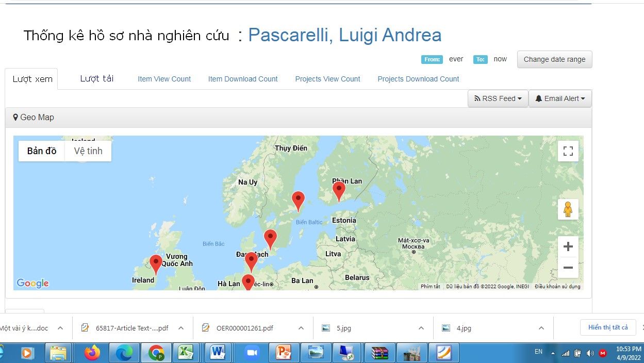Select the marker on Sweden's east coast
Image resolution: width=644 pixels, height=363 pixels.
pyautogui.click(x=298, y=201)
